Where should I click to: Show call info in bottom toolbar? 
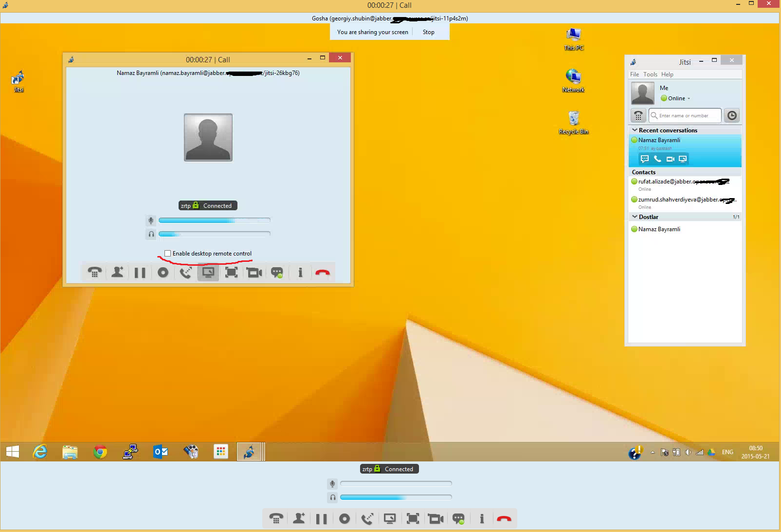click(x=482, y=519)
